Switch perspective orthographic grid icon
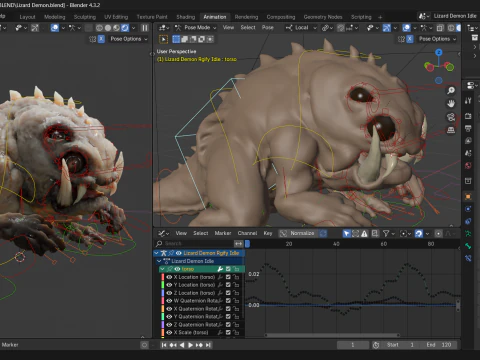 [451, 130]
